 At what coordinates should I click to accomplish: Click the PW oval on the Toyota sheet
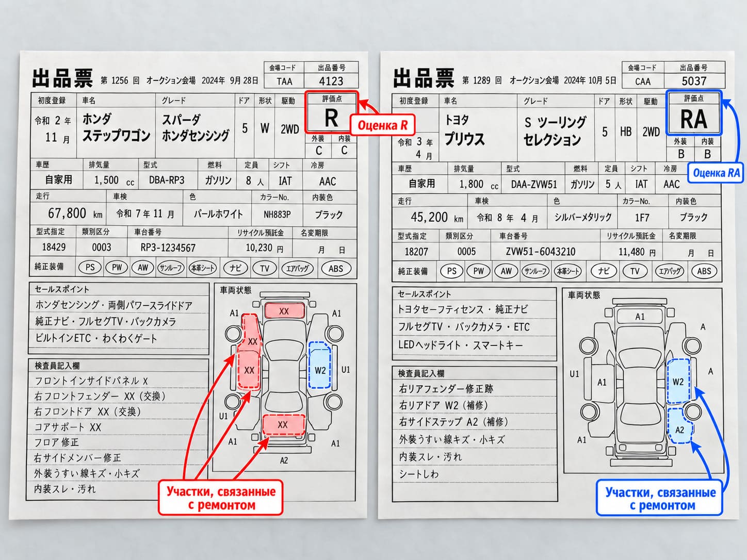pyautogui.click(x=479, y=271)
